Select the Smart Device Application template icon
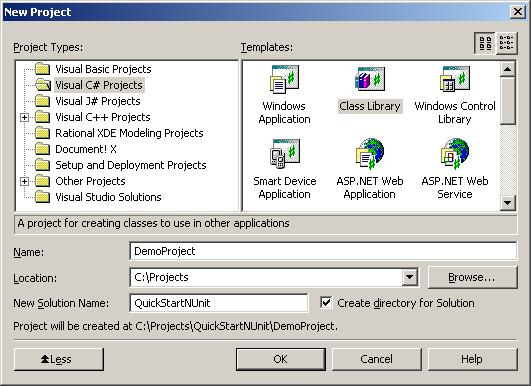This screenshot has height=386, width=531. pos(284,153)
